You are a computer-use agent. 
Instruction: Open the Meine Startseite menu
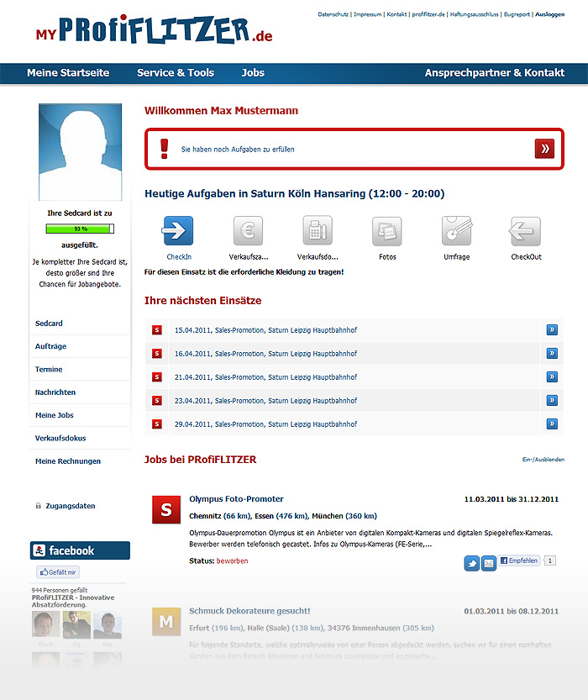pyautogui.click(x=68, y=73)
